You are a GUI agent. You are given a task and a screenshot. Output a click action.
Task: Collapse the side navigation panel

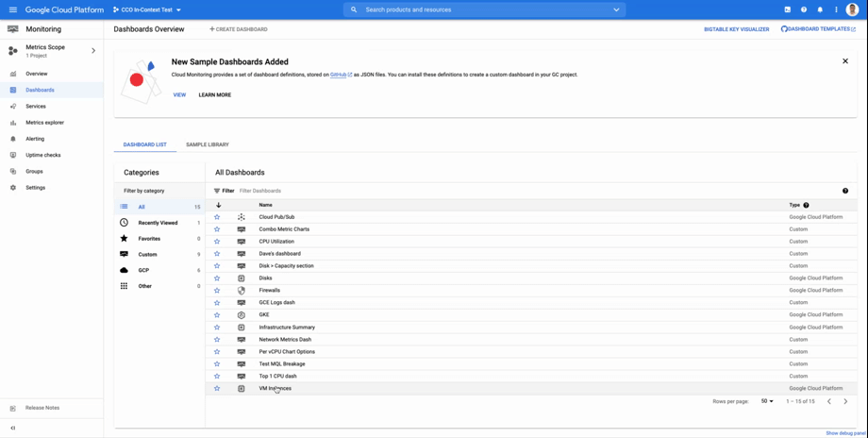tap(12, 428)
